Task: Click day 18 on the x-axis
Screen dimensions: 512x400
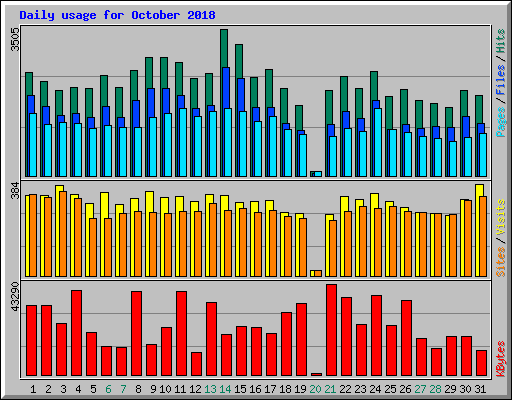Action: [285, 389]
